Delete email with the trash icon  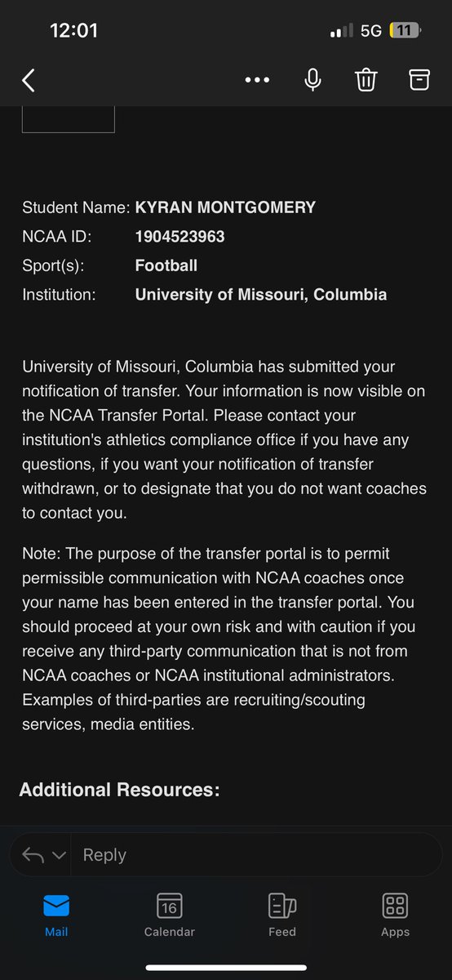click(x=366, y=79)
